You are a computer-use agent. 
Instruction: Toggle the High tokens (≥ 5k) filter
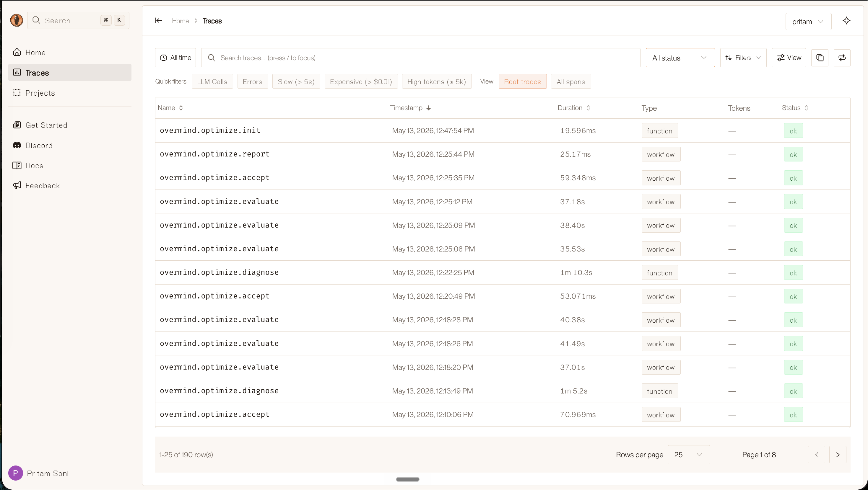point(436,81)
